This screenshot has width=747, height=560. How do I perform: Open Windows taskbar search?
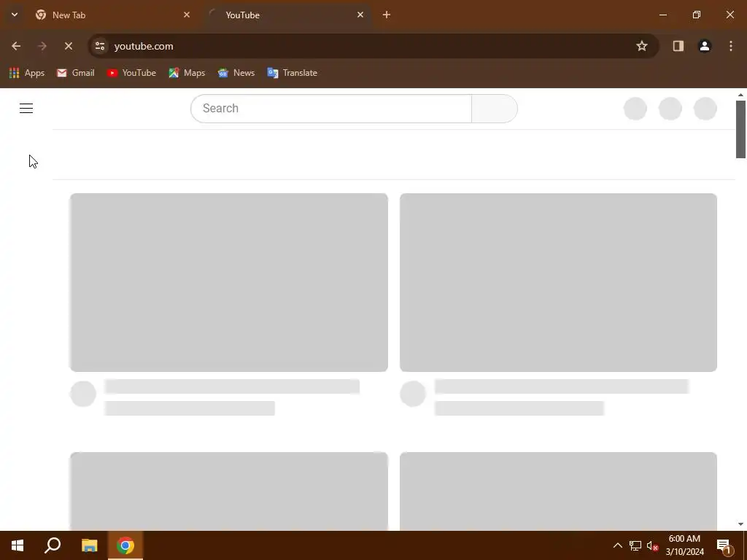coord(53,545)
